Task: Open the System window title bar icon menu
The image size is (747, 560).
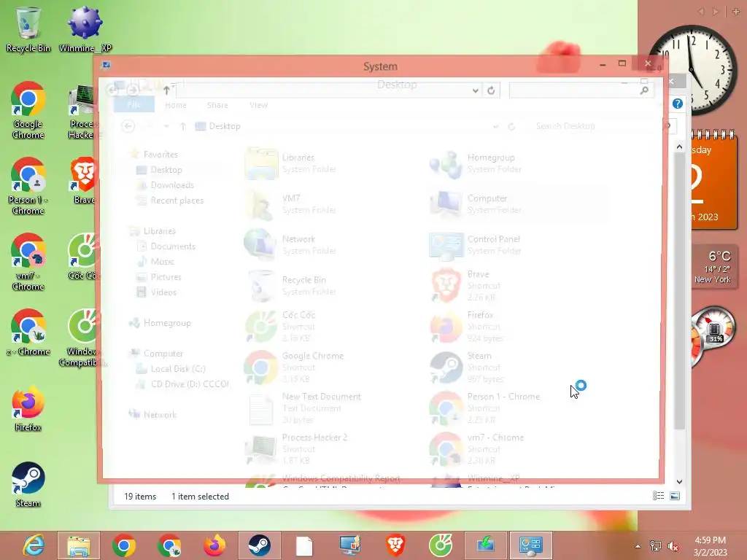Action: click(x=107, y=65)
